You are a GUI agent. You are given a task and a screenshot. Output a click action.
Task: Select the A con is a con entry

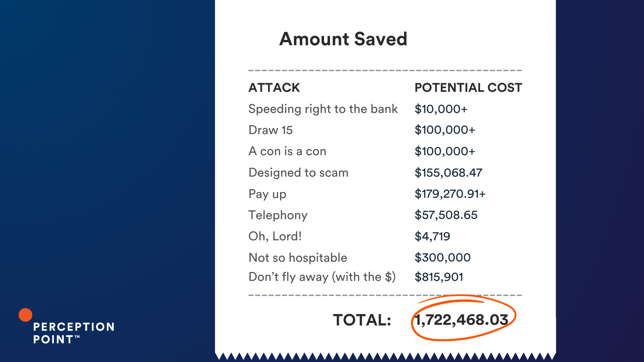287,151
